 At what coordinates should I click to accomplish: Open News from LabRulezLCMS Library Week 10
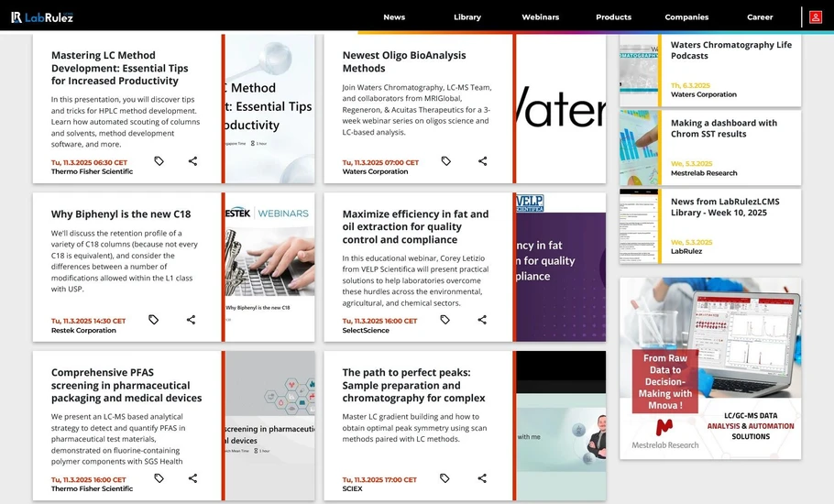point(725,207)
